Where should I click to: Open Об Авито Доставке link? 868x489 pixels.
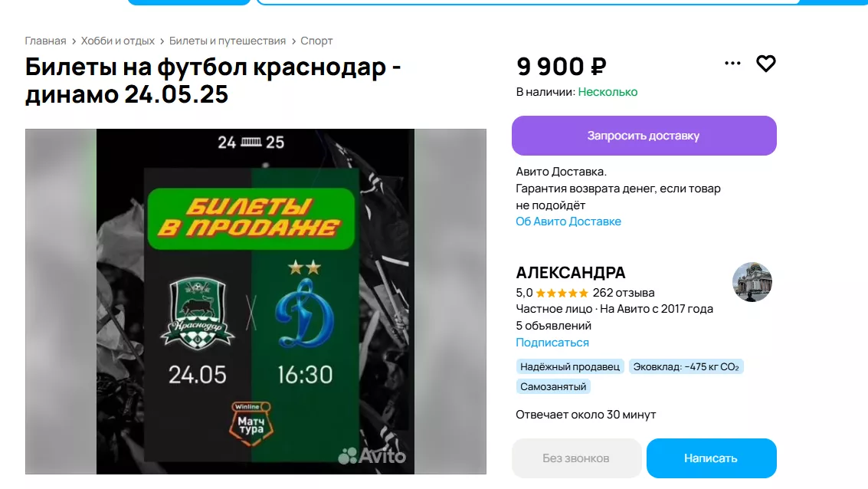(x=568, y=222)
